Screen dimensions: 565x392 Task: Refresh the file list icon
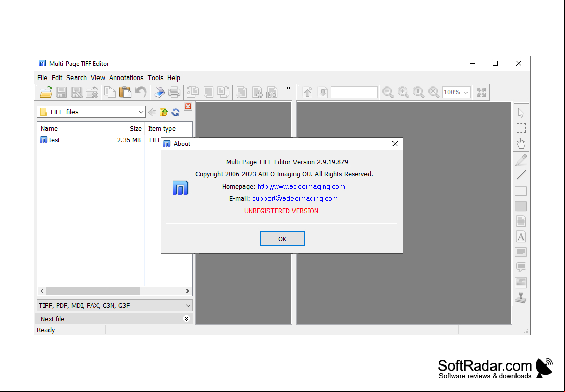176,112
